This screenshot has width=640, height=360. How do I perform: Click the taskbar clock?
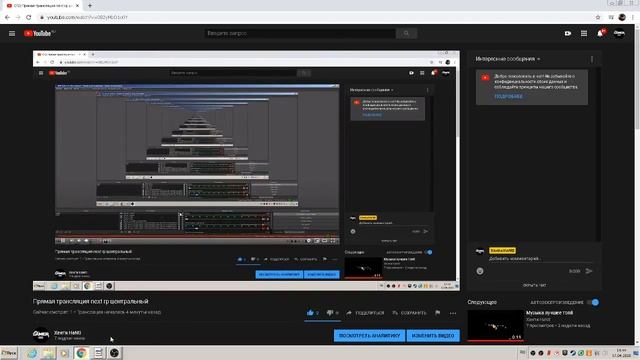coord(622,353)
